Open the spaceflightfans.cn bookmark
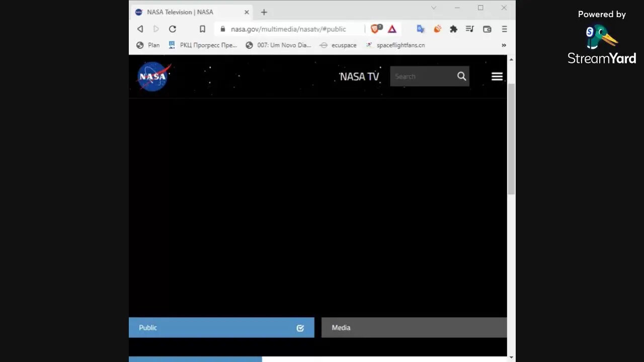The height and width of the screenshot is (362, 644). 395,45
